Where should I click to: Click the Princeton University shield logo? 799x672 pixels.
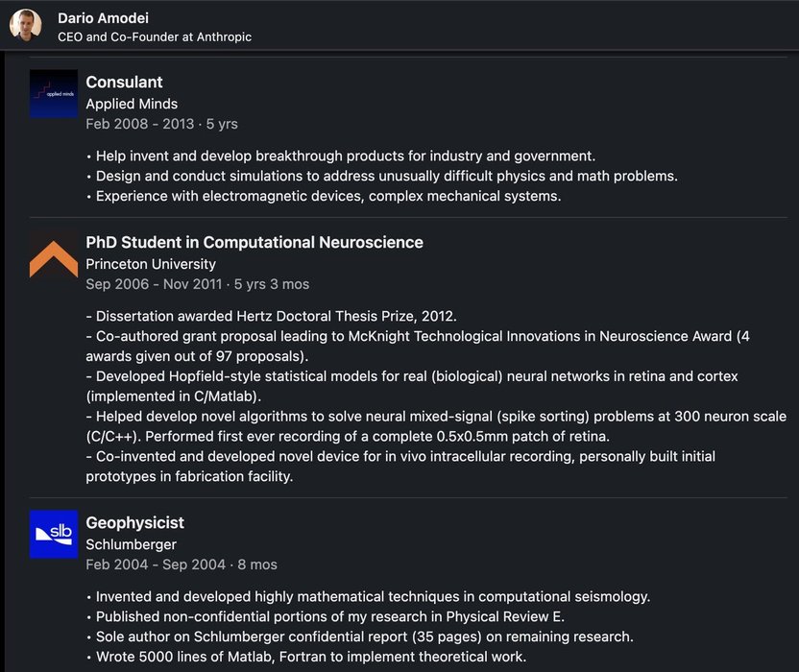[x=54, y=253]
